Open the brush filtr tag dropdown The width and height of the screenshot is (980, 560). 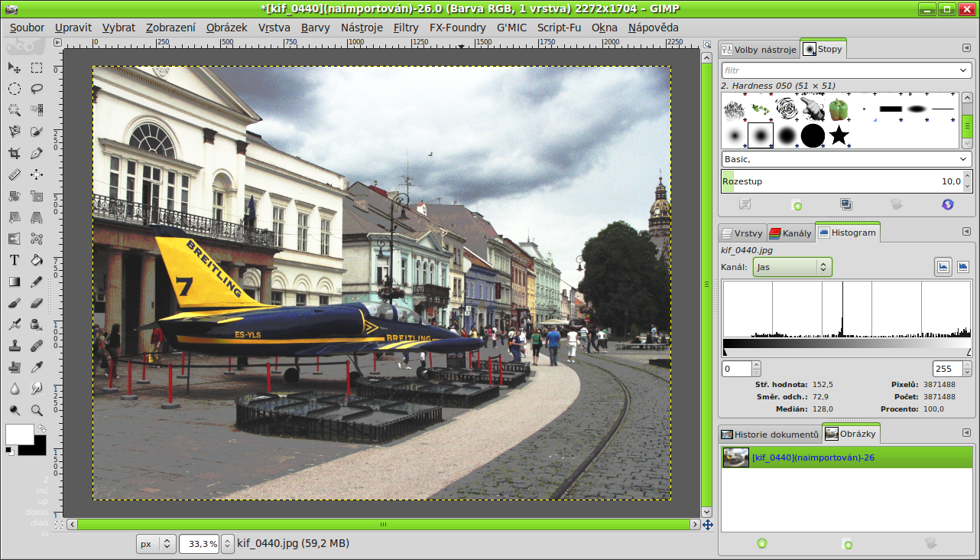(x=963, y=70)
